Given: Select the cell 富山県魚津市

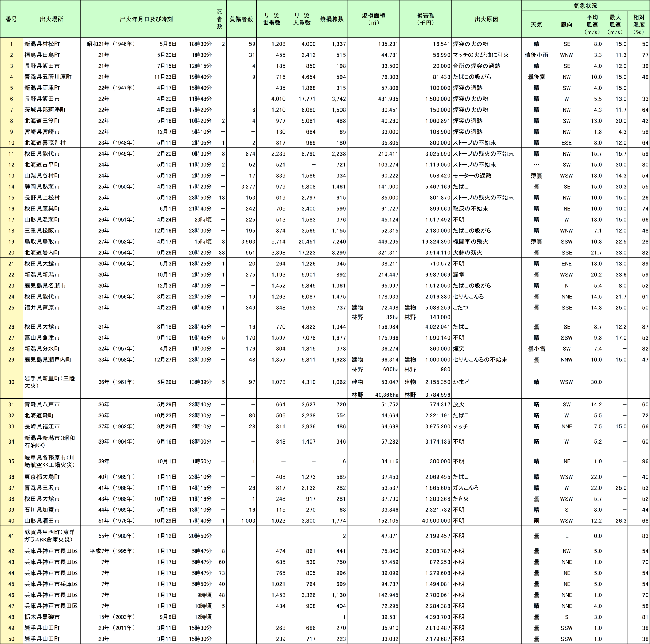Looking at the screenshot, I should (x=42, y=338).
